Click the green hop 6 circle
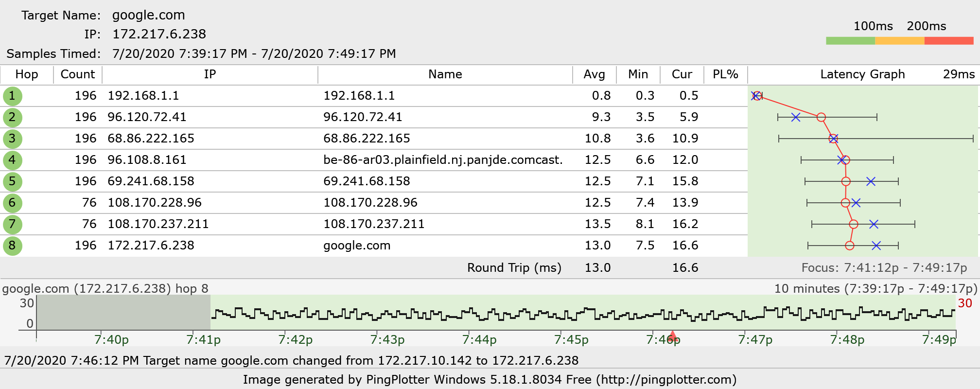Screen dimensions: 980x389 [12, 203]
